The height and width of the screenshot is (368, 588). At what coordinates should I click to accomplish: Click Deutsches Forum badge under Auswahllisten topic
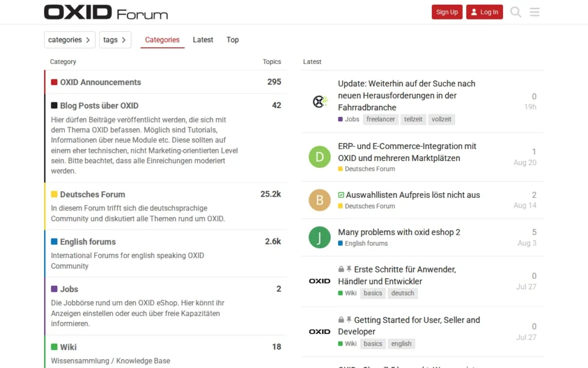point(366,206)
